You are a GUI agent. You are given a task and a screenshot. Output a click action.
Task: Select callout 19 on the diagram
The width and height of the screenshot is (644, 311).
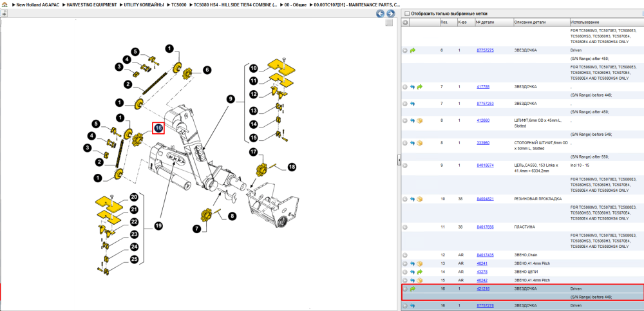tap(158, 225)
